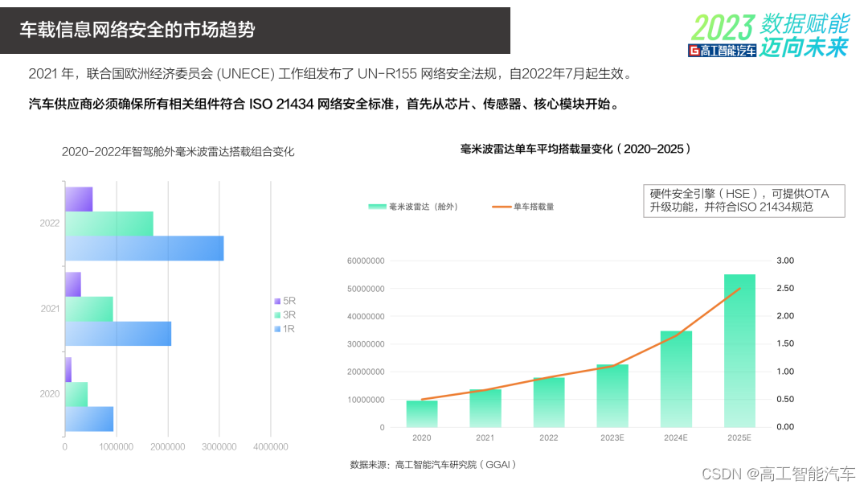
Task: Click the green column above the 2024E label
Action: [676, 380]
